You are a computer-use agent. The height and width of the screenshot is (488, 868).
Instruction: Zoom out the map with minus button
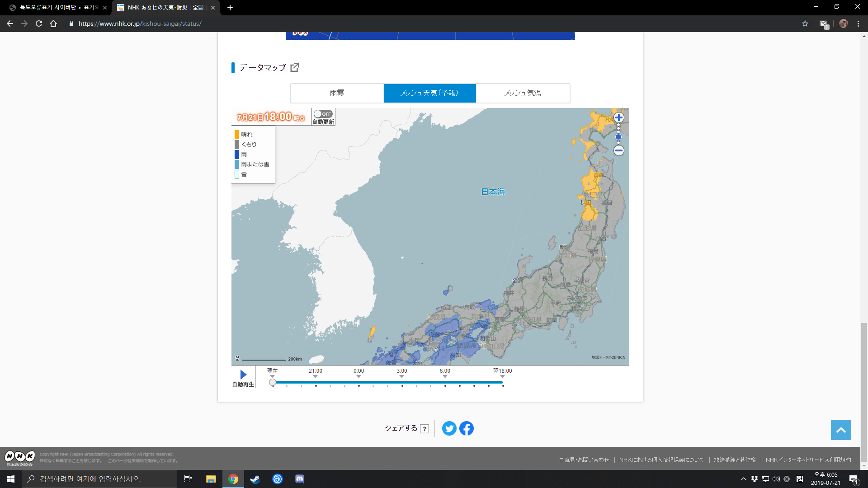tap(619, 150)
